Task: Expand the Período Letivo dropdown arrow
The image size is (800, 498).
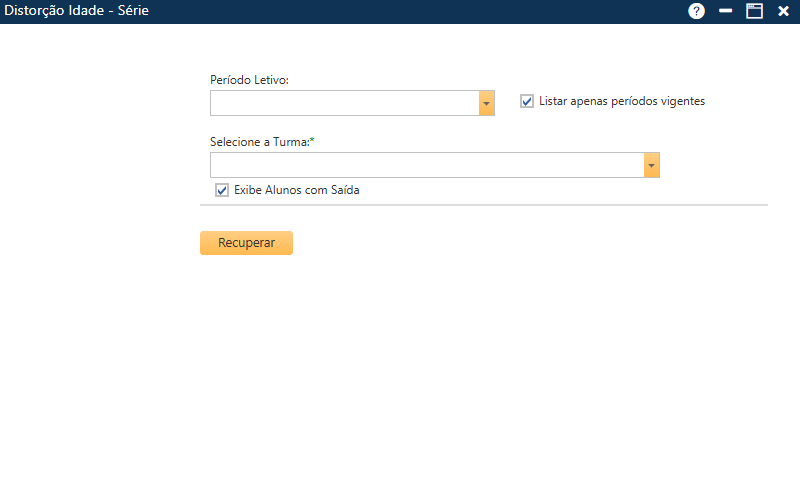Action: pyautogui.click(x=487, y=103)
